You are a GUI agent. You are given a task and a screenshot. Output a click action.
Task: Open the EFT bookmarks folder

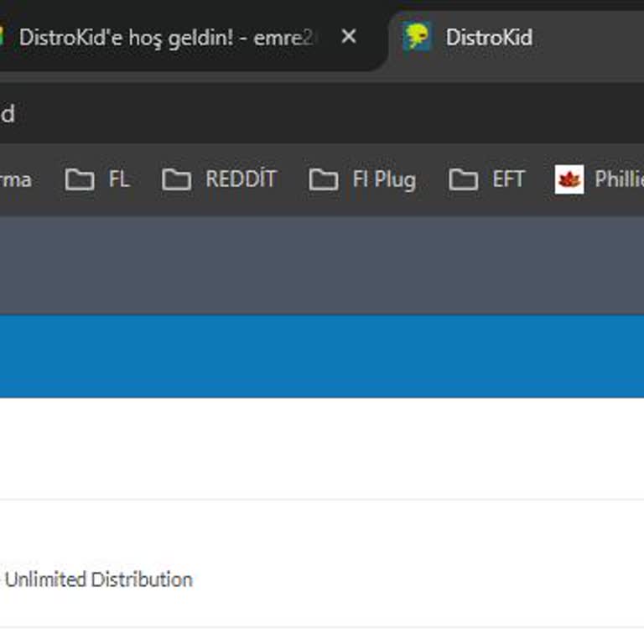pyautogui.click(x=486, y=179)
